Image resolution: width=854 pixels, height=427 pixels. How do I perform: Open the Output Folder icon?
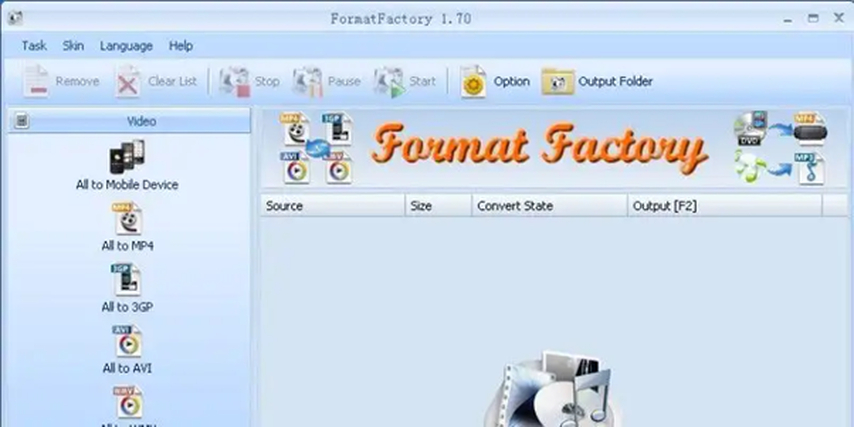point(558,82)
